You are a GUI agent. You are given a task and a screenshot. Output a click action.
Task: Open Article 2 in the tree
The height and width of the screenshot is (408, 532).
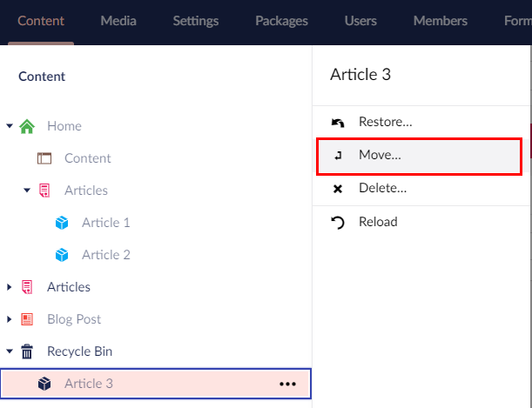point(106,255)
